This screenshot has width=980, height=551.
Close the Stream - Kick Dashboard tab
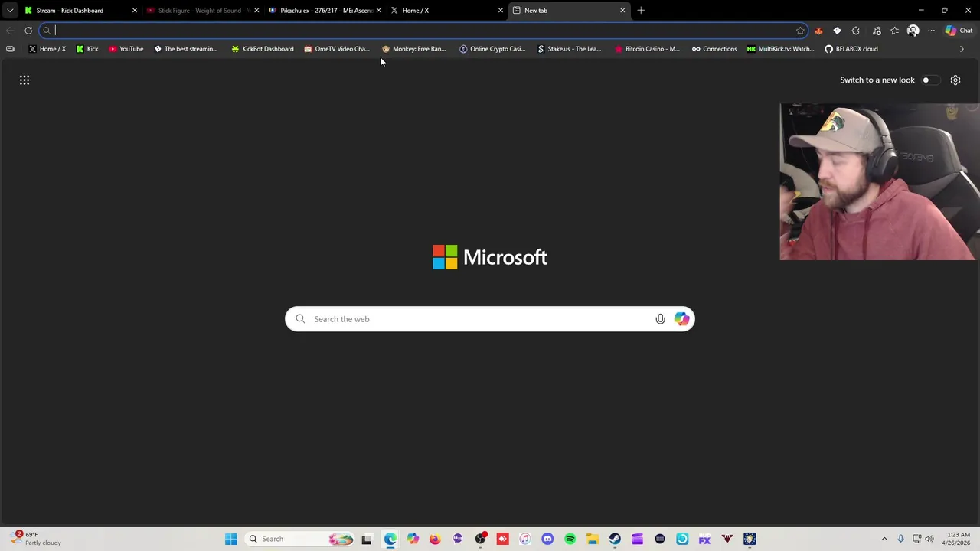click(x=134, y=11)
